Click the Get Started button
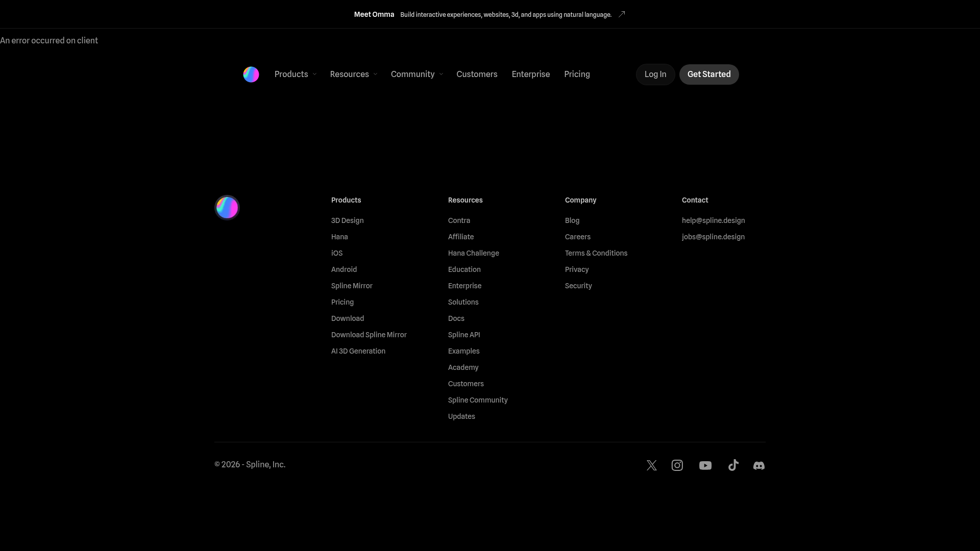Image resolution: width=980 pixels, height=551 pixels. (709, 74)
